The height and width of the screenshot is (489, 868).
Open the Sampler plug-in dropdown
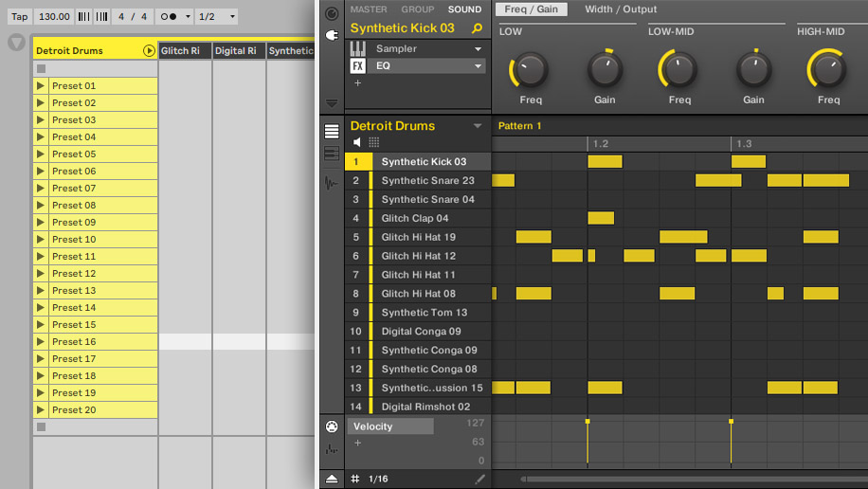click(478, 48)
